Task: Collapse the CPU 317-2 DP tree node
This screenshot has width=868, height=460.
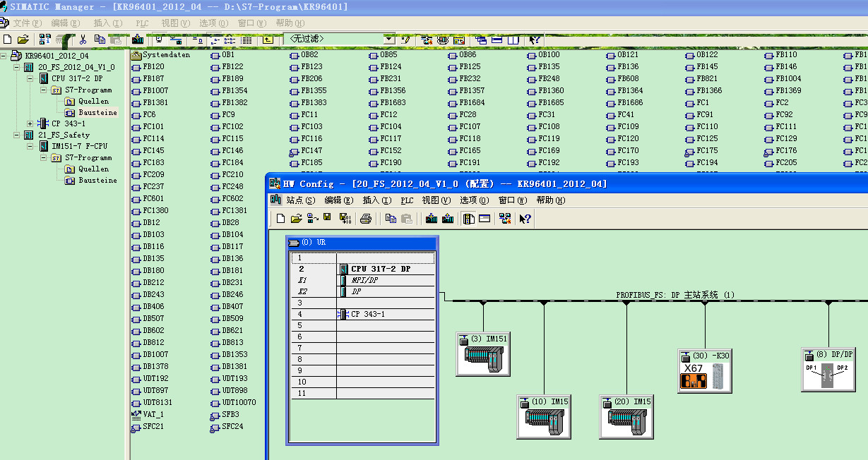Action: 30,78
